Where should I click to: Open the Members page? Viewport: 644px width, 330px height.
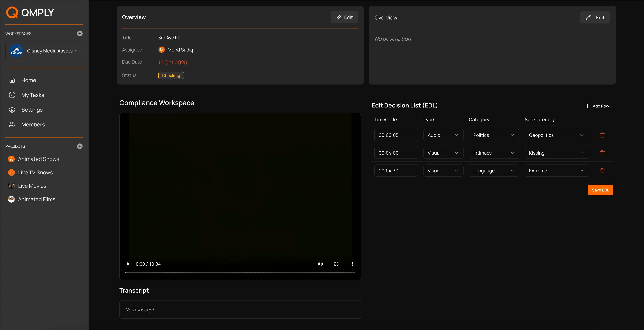click(33, 124)
